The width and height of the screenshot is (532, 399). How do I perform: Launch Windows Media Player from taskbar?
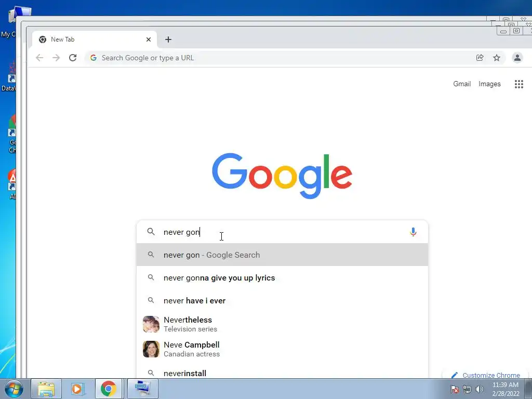click(77, 389)
